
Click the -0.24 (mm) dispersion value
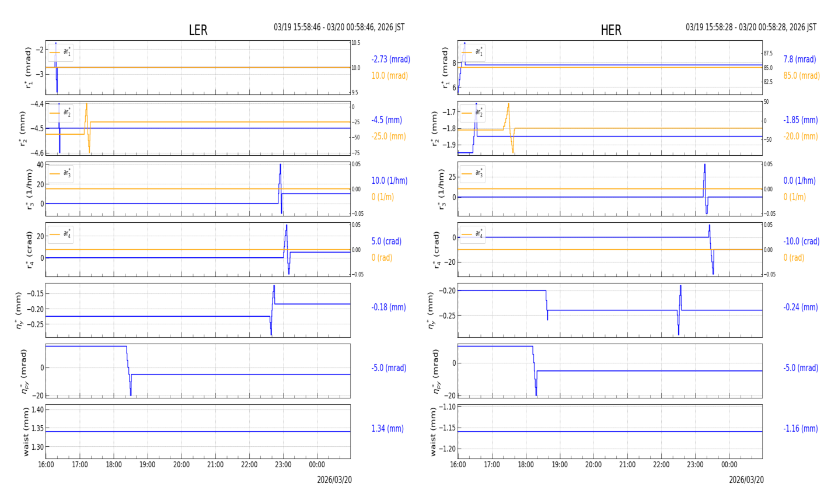pyautogui.click(x=801, y=307)
